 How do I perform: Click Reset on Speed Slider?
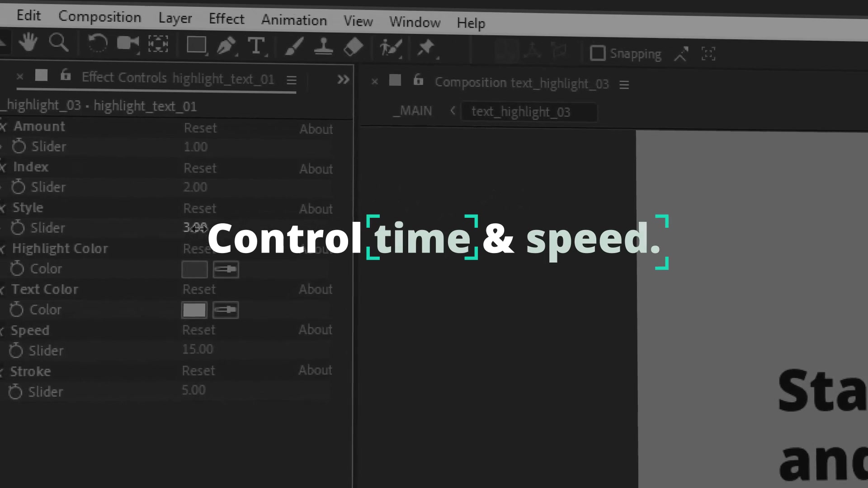(198, 329)
